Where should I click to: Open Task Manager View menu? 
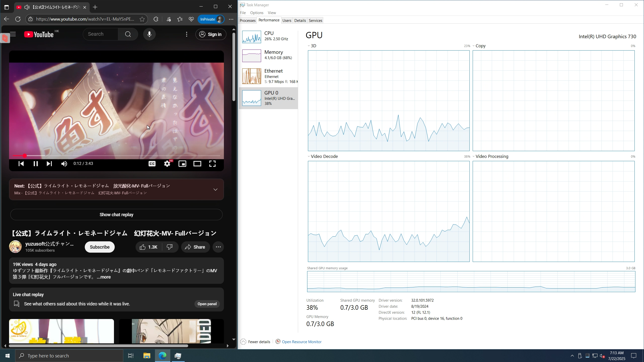point(272,13)
